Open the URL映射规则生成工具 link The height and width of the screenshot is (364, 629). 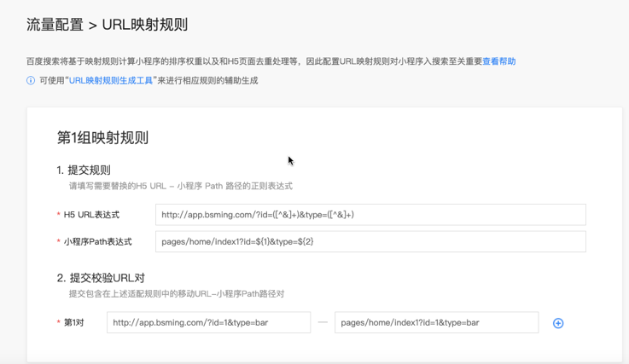coord(111,81)
